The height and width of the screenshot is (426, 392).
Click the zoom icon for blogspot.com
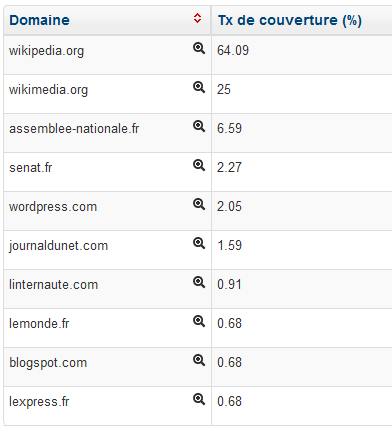[199, 360]
